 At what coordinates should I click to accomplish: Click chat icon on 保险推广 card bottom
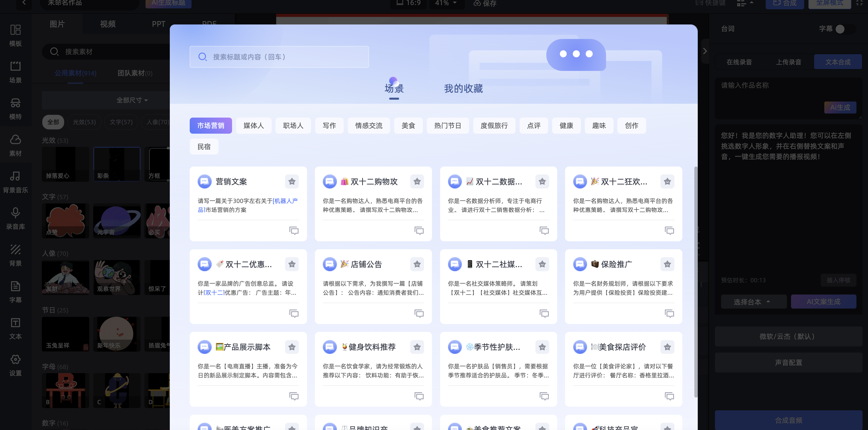click(x=669, y=313)
